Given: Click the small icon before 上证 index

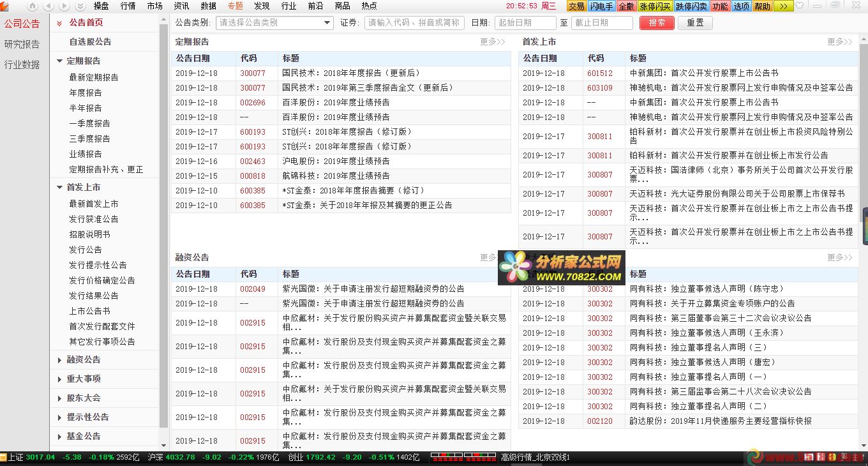Looking at the screenshot, I should pos(3,457).
